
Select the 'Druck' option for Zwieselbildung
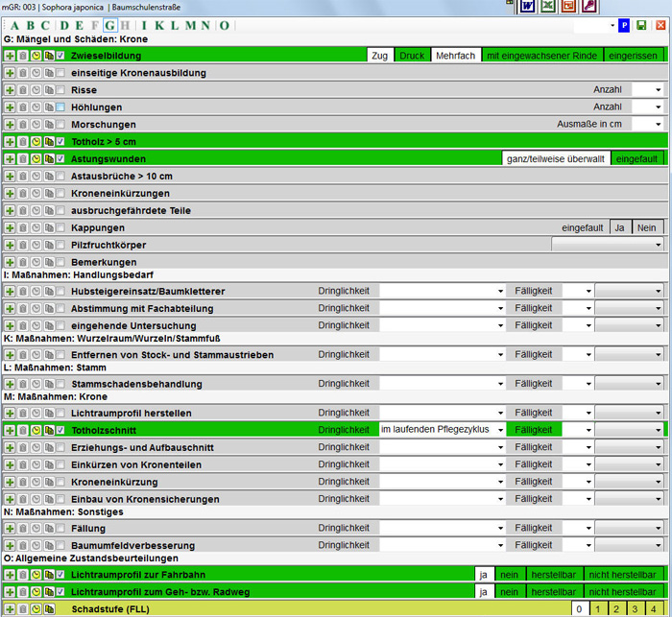coord(411,56)
